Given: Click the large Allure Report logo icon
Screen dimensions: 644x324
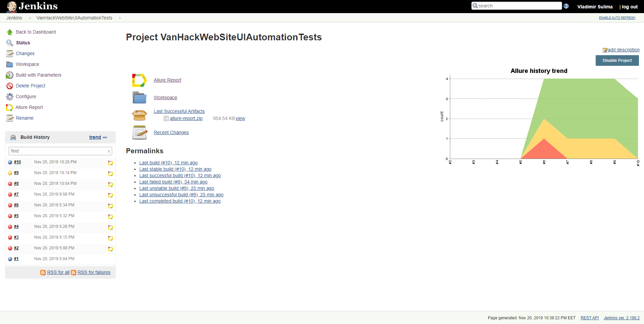Looking at the screenshot, I should click(139, 80).
